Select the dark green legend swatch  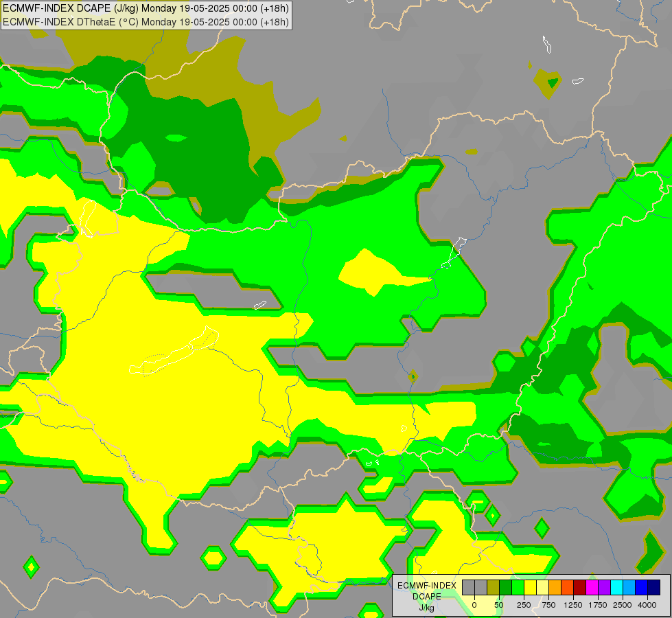[x=506, y=587]
